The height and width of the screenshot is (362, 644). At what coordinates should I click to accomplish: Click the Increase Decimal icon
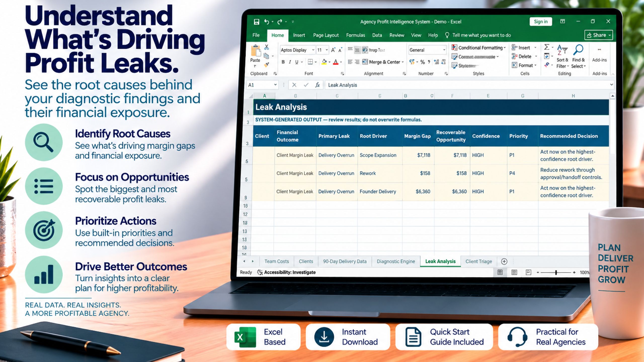(x=436, y=62)
